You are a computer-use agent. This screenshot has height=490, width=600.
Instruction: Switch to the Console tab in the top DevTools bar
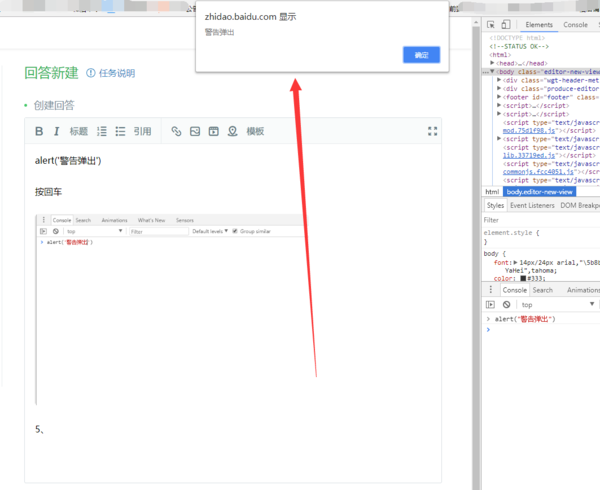coord(575,24)
